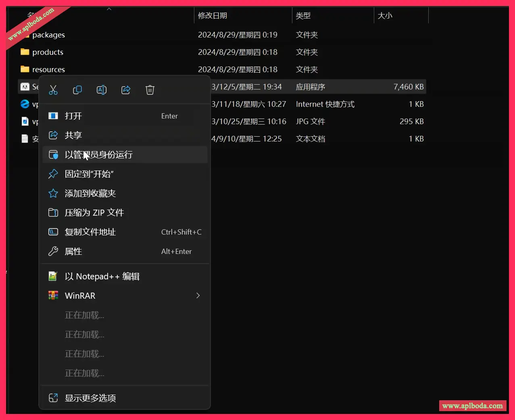The height and width of the screenshot is (420, 515).
Task: Open 属性 from the context menu
Action: (125, 251)
